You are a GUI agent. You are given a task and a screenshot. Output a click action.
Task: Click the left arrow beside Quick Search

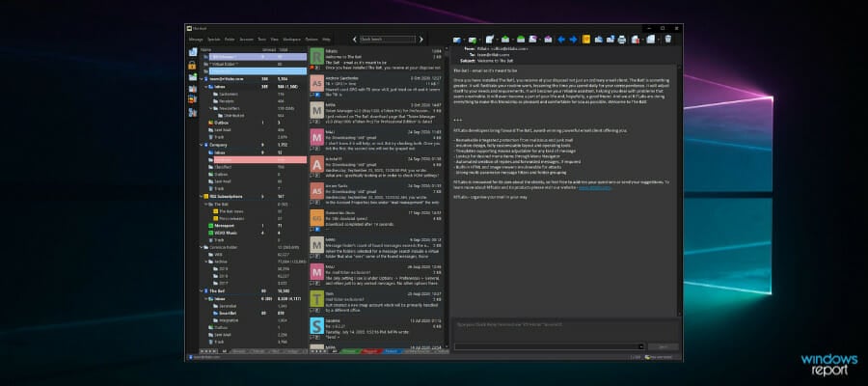coord(354,40)
